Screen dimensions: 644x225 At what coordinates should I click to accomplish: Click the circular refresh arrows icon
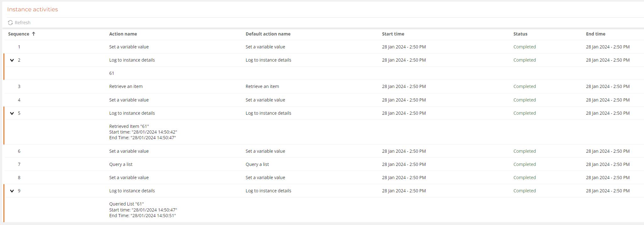tap(10, 23)
